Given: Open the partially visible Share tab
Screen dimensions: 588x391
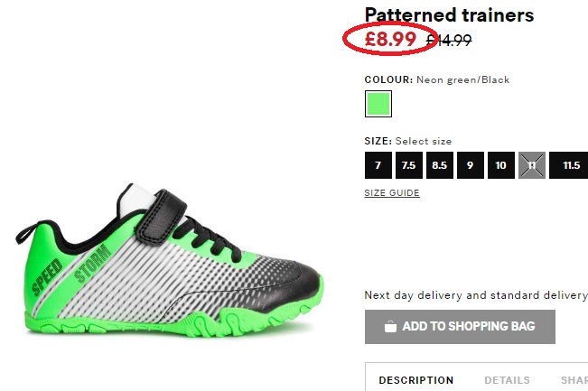Looking at the screenshot, I should (x=574, y=380).
